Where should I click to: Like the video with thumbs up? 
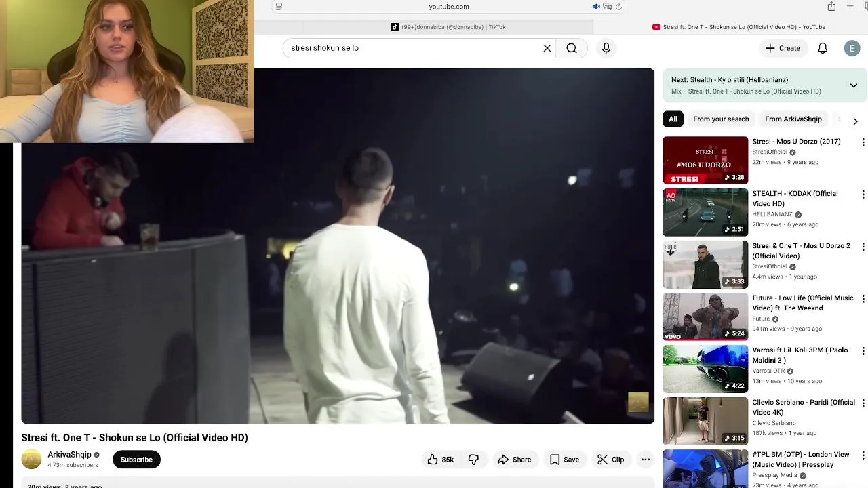click(x=439, y=460)
